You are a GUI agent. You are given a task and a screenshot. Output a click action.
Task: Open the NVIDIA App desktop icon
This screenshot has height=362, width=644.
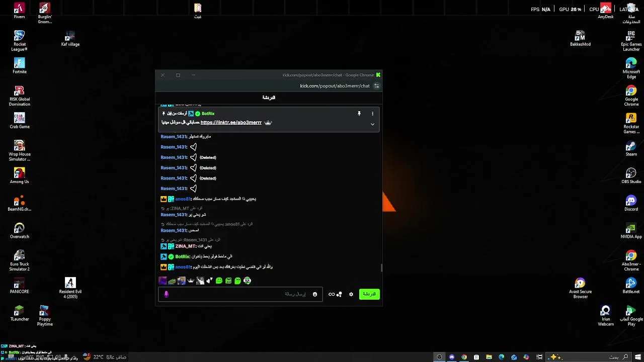point(631,231)
